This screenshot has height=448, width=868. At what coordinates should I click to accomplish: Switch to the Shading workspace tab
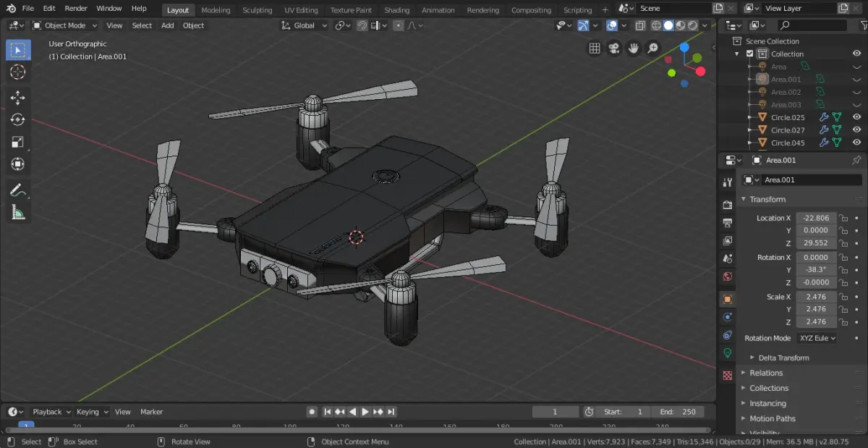tap(396, 10)
